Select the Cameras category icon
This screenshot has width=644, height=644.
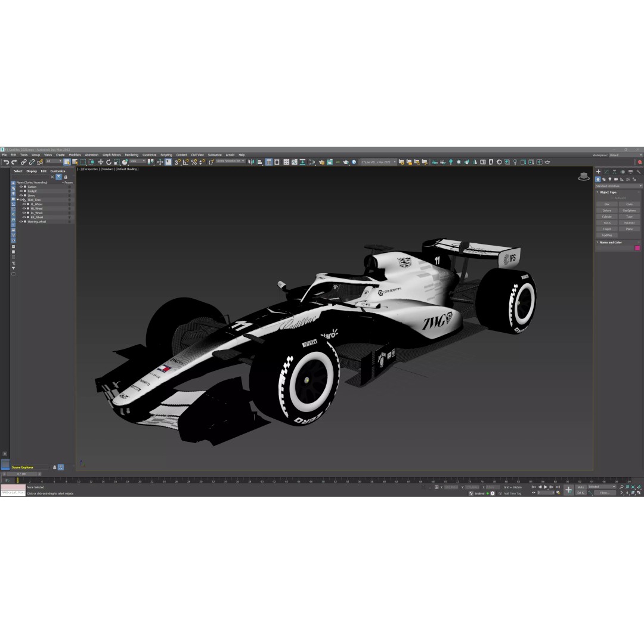click(615, 179)
